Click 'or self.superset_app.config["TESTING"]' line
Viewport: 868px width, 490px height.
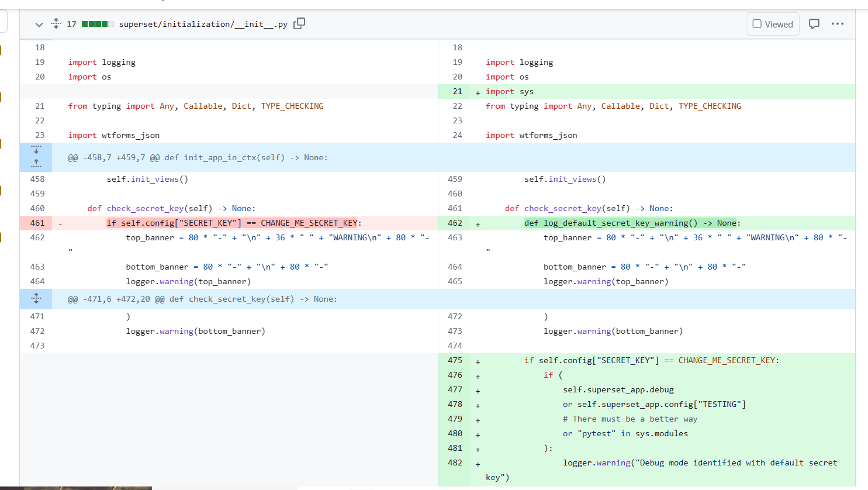655,404
